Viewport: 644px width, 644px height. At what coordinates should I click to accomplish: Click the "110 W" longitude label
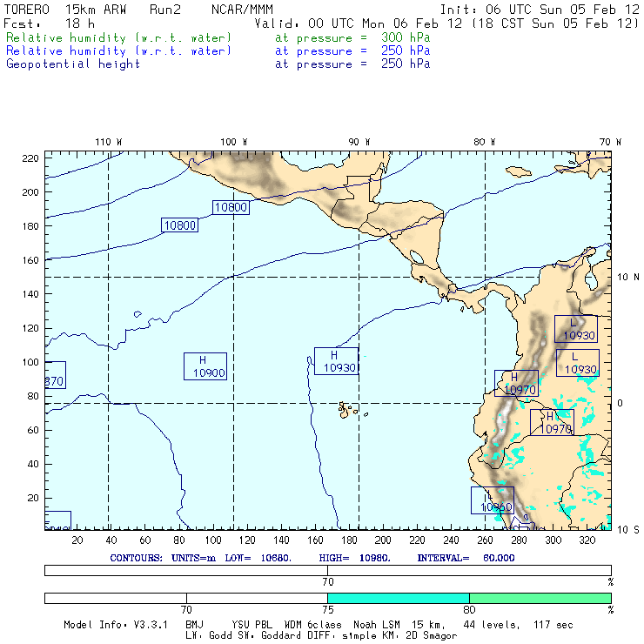pos(109,142)
